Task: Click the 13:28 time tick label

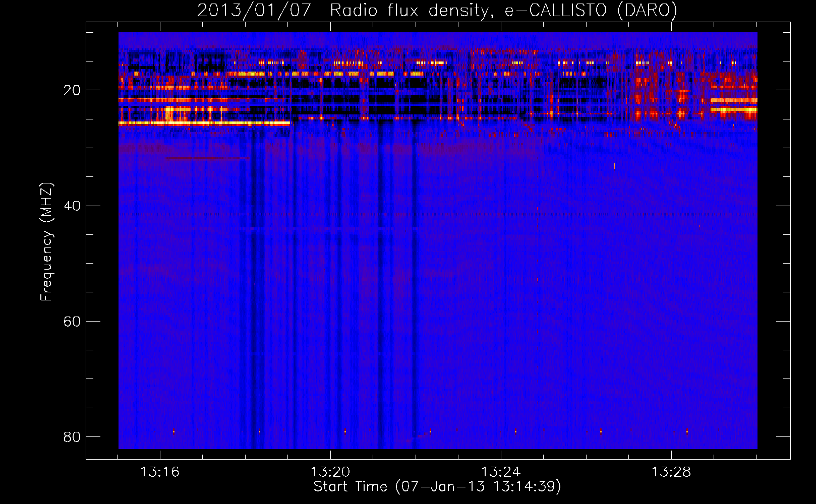Action: click(x=671, y=472)
